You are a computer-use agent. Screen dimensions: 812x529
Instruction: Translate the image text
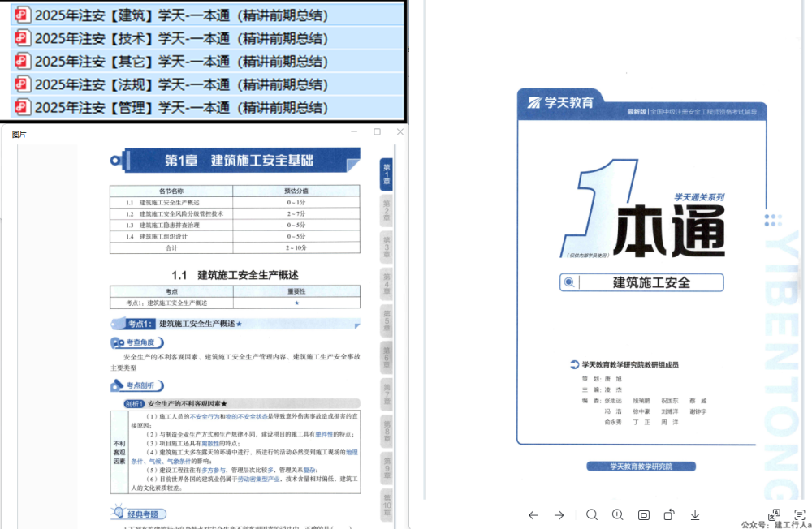tap(774, 514)
